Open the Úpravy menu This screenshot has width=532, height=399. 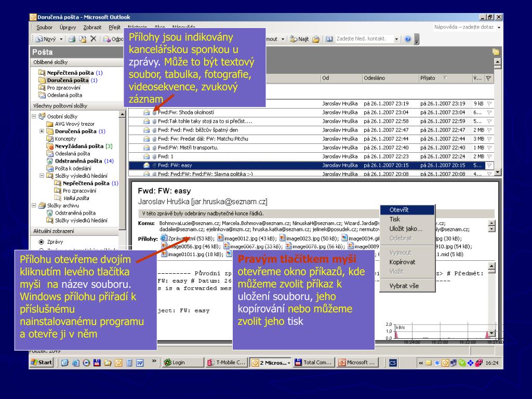click(x=68, y=27)
